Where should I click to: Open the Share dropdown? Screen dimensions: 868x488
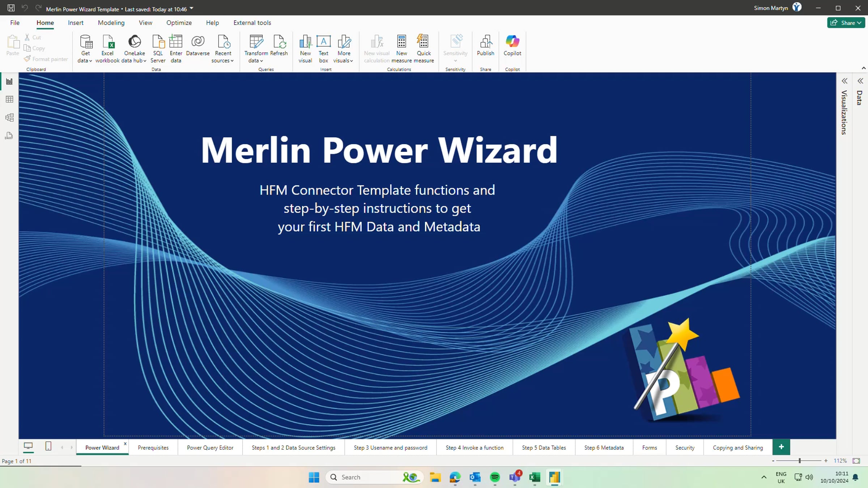click(846, 23)
